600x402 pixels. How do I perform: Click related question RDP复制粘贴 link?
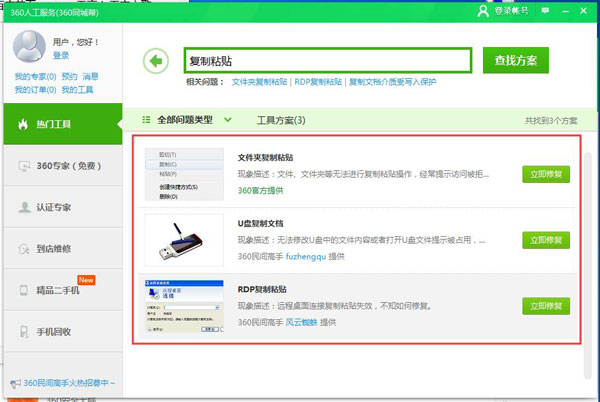pos(318,82)
